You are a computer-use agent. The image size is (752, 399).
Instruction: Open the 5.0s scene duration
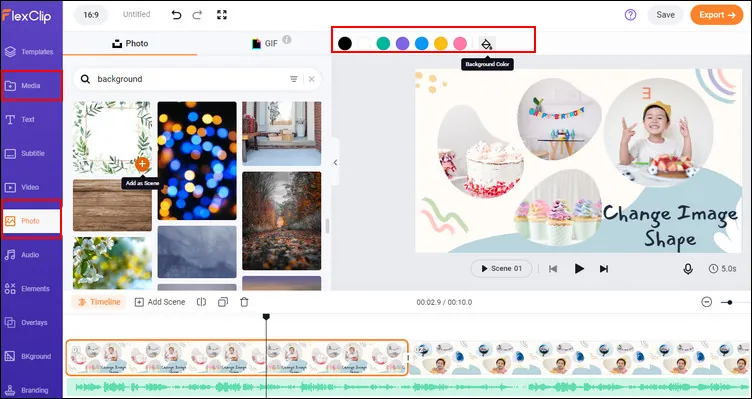click(722, 269)
